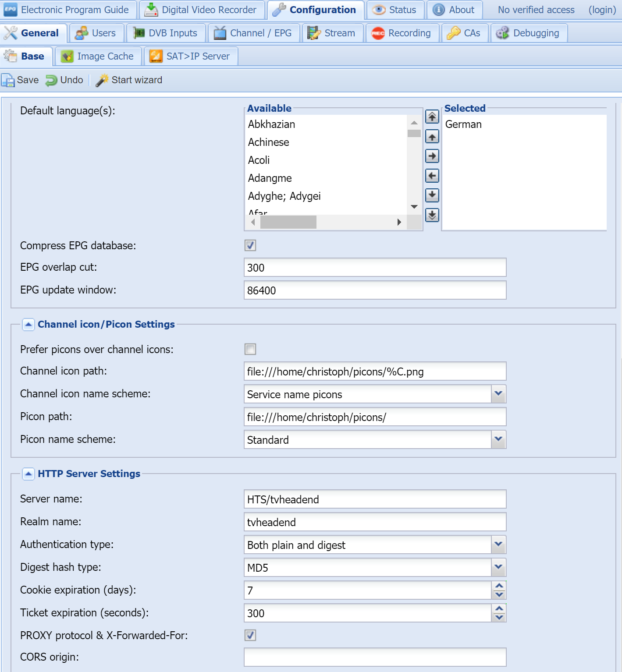The width and height of the screenshot is (622, 672).
Task: Open Digest hash type dropdown
Action: pos(498,567)
